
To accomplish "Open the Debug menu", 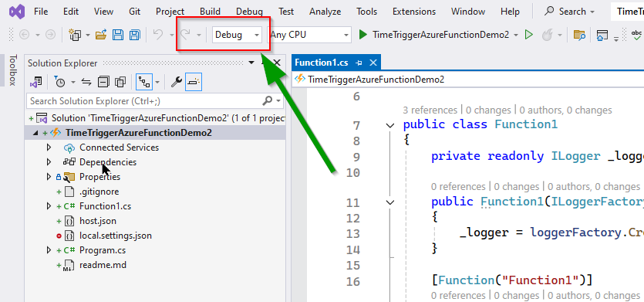I will click(x=249, y=12).
